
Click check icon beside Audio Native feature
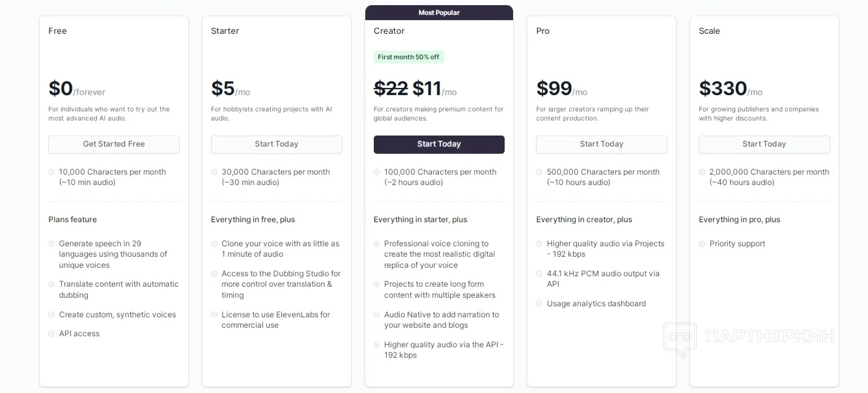point(377,315)
